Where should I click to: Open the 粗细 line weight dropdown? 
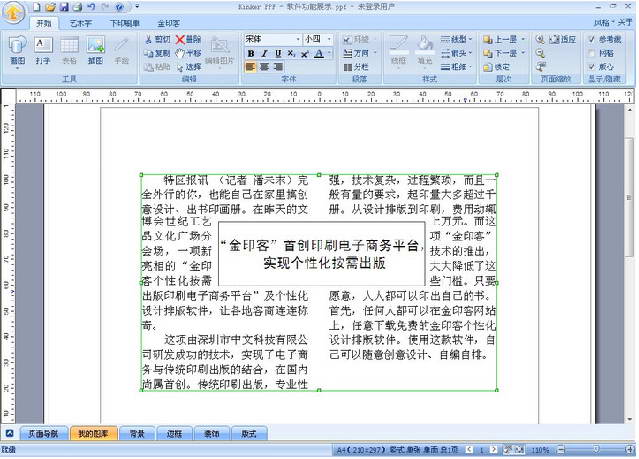pyautogui.click(x=456, y=67)
